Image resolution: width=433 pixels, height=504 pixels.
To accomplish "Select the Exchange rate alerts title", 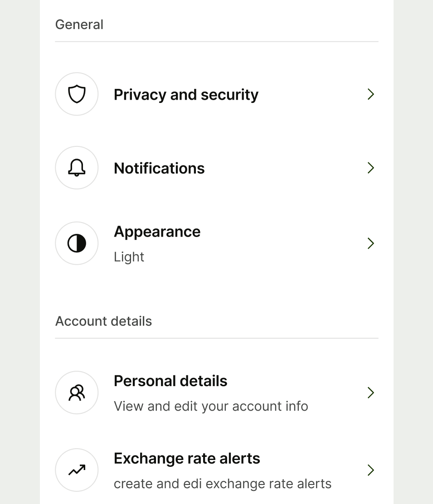I will pyautogui.click(x=187, y=458).
